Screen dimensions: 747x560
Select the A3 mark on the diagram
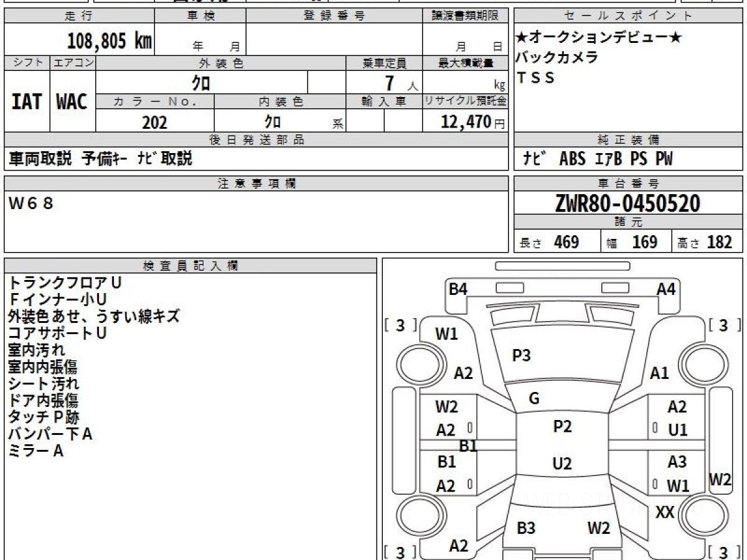tap(677, 462)
